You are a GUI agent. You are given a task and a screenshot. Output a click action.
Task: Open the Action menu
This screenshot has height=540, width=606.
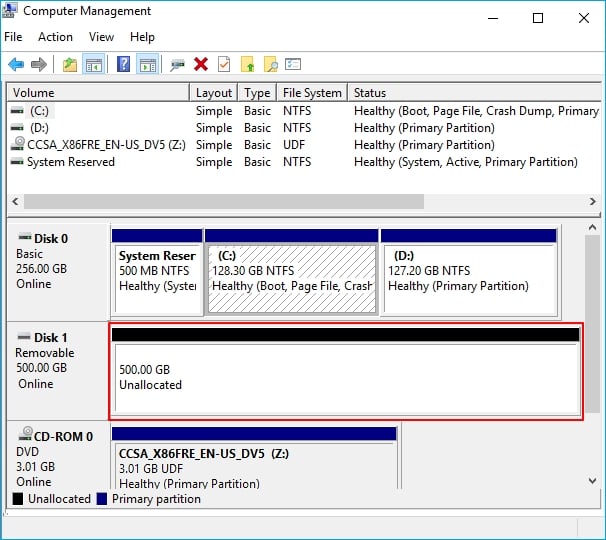coord(55,37)
